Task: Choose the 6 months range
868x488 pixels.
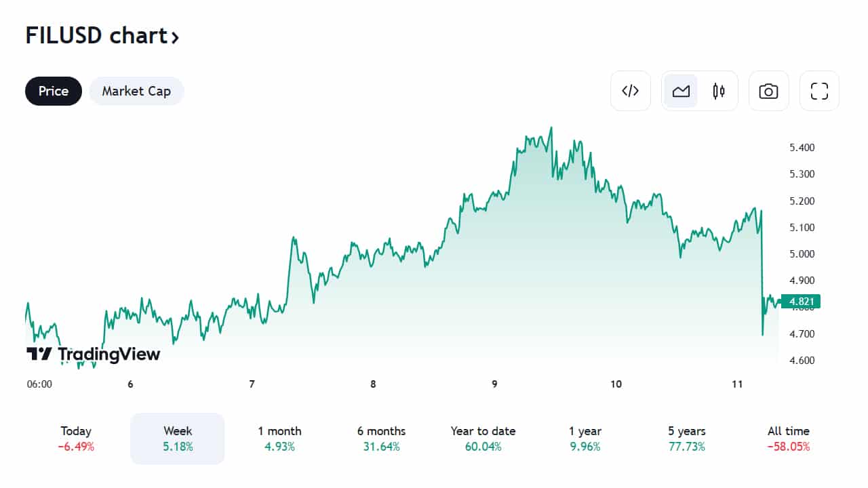Action: [381, 439]
